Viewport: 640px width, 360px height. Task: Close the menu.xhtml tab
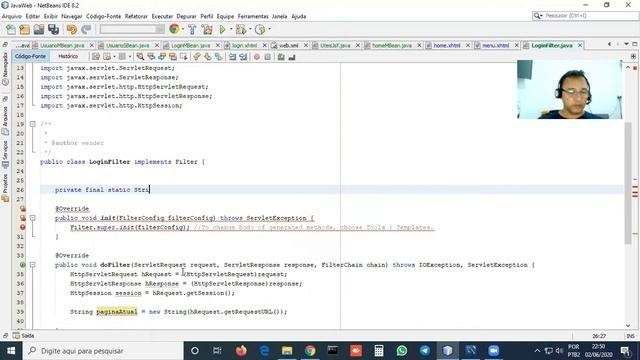(516, 45)
